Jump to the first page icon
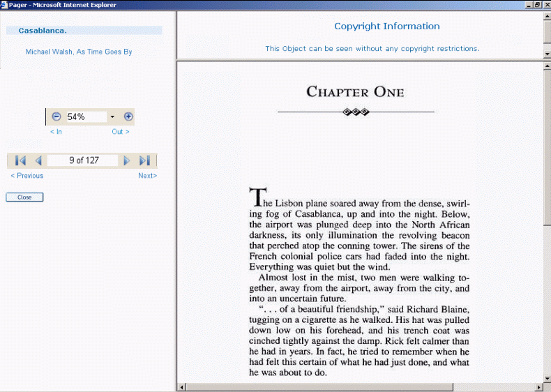The height and width of the screenshot is (392, 551). click(x=20, y=160)
